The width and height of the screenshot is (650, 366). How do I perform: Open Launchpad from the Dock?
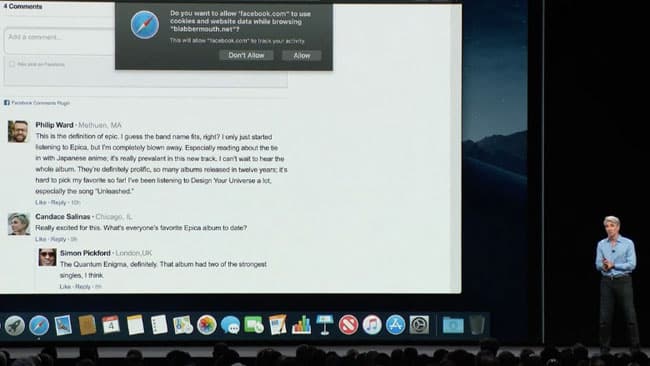point(15,326)
